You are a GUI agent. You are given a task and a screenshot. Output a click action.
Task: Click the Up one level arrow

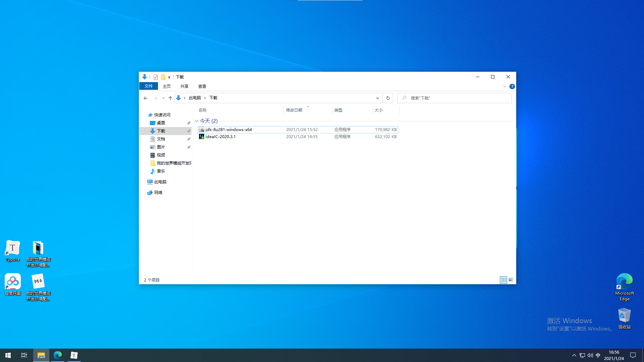(x=170, y=98)
